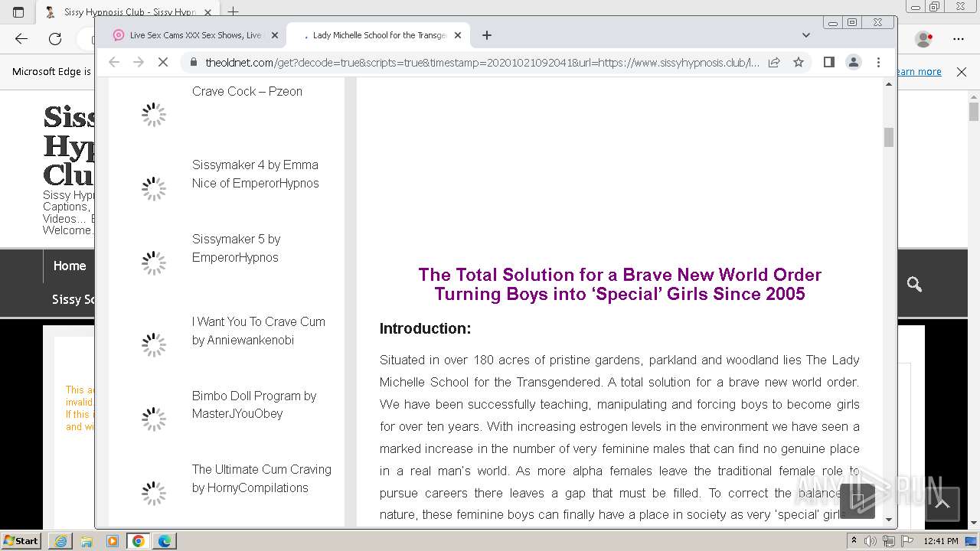Click the Chrome address bar URL
The width and height of the screenshot is (980, 551).
tap(482, 63)
